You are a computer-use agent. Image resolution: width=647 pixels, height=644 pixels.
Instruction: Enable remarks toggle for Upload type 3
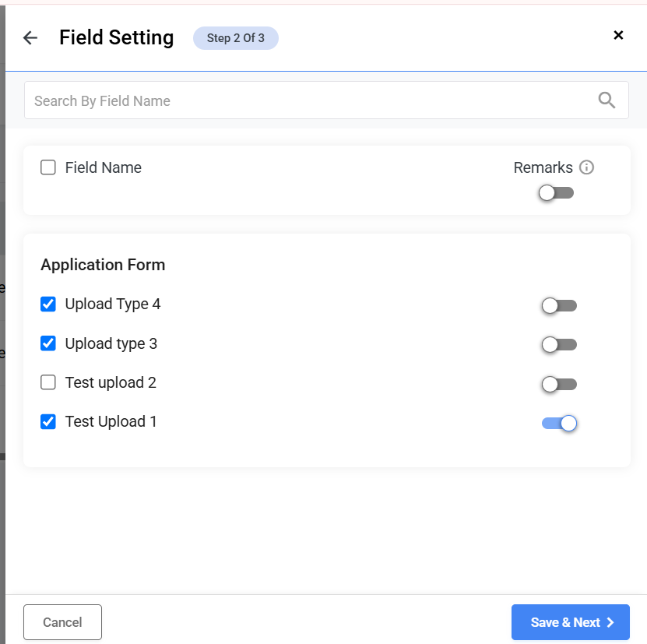tap(559, 345)
